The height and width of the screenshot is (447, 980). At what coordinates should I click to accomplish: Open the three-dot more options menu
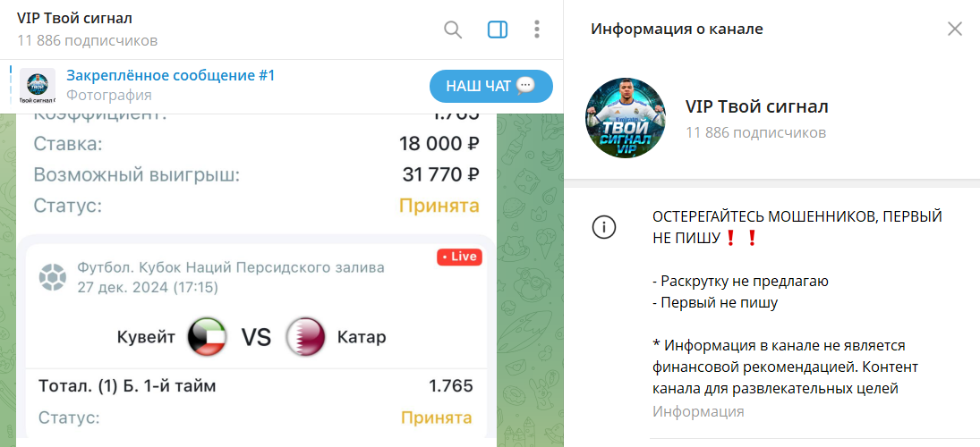pos(537,30)
